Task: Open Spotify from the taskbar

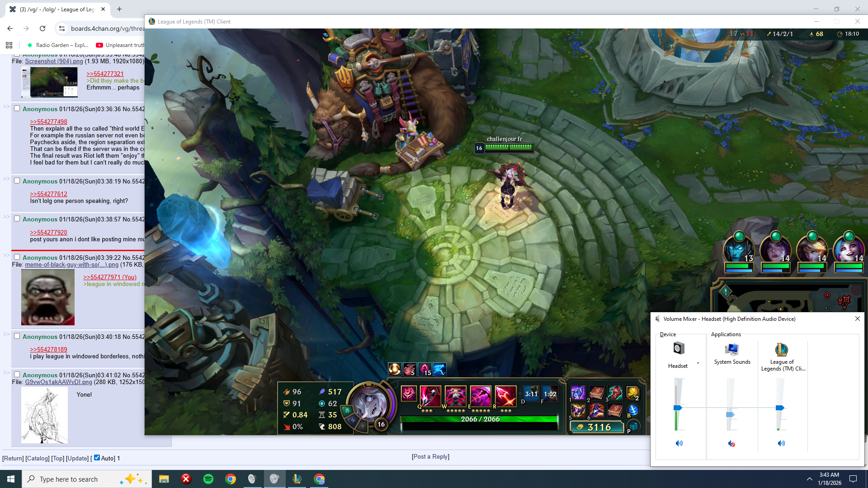Action: tap(208, 479)
